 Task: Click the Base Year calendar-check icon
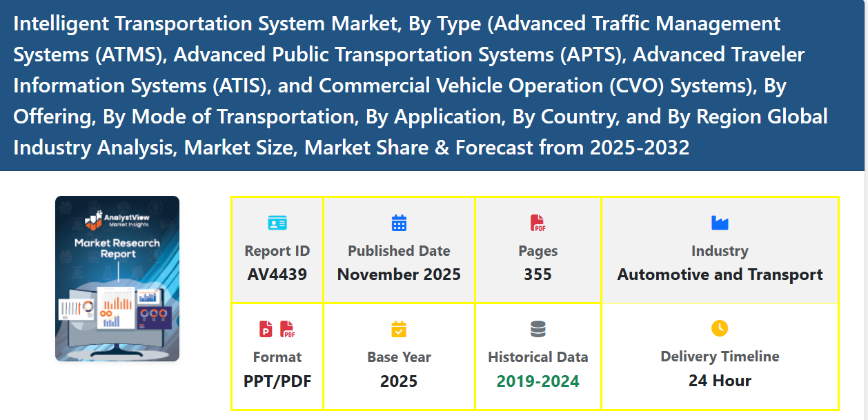click(x=399, y=329)
